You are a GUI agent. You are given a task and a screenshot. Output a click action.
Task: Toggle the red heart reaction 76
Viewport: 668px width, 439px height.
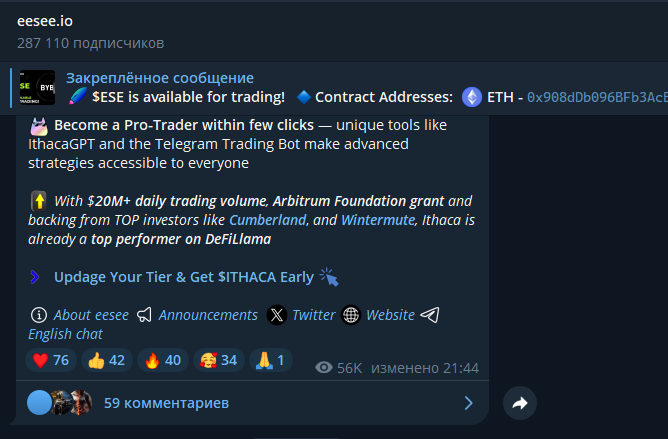pos(51,360)
